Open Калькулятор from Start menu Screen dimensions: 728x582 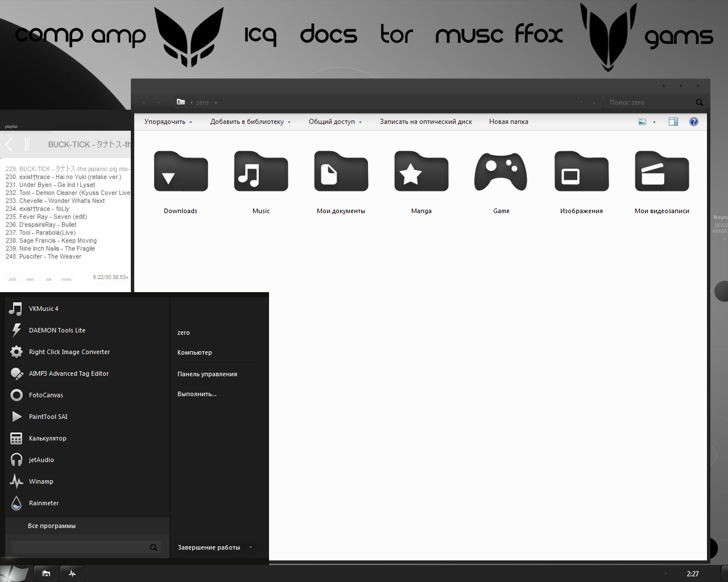pyautogui.click(x=88, y=438)
